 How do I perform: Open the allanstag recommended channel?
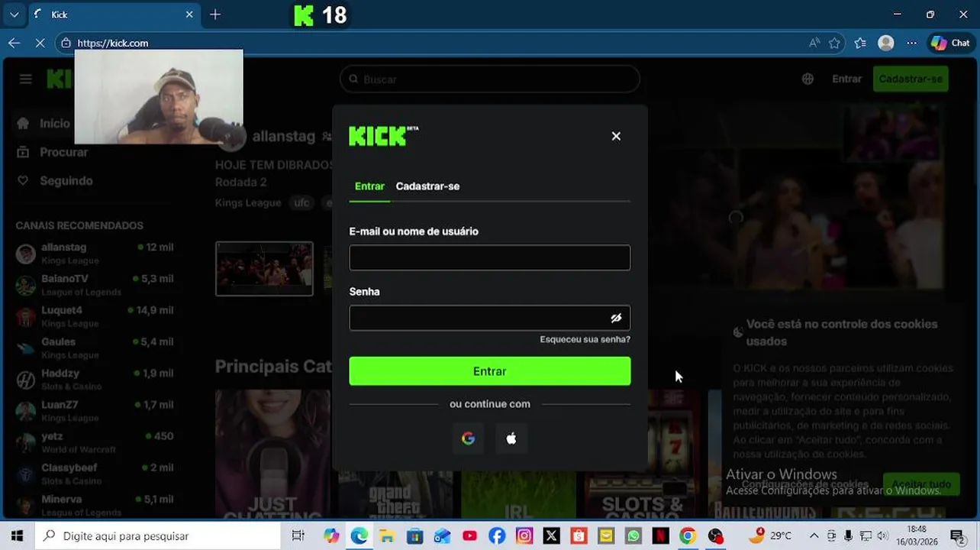(95, 254)
